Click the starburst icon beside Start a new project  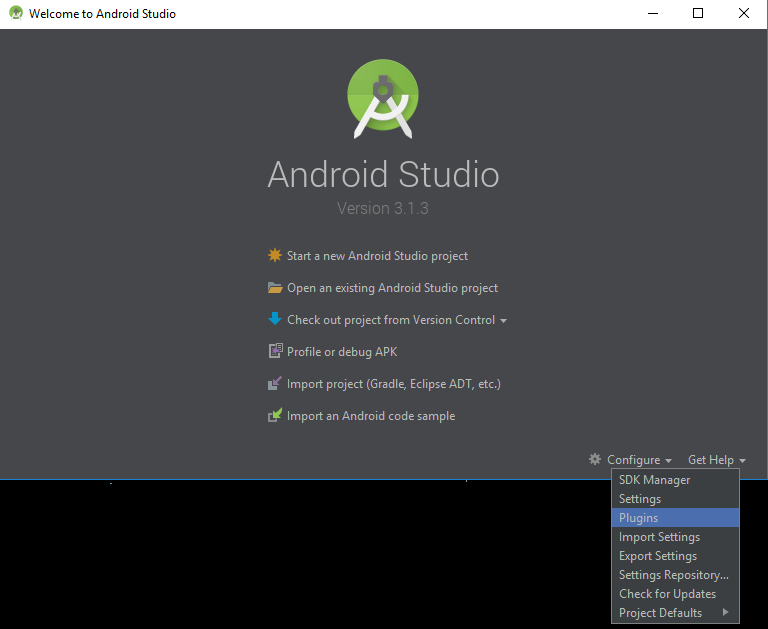(275, 255)
